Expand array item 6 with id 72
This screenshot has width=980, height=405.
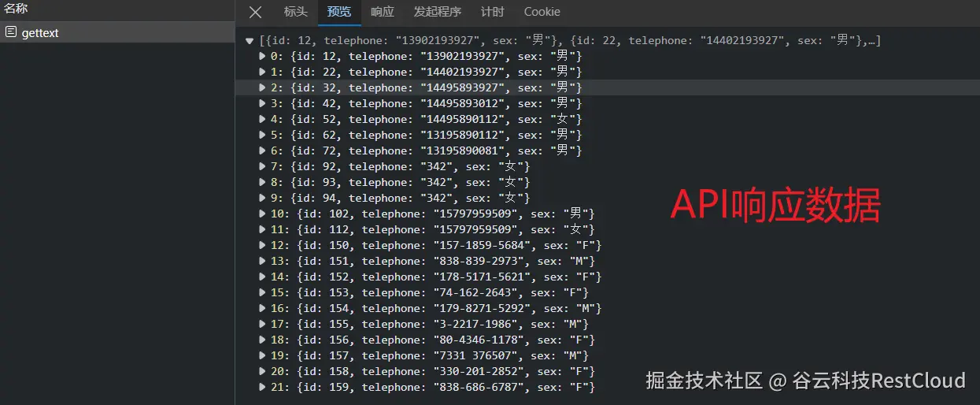pyautogui.click(x=263, y=150)
